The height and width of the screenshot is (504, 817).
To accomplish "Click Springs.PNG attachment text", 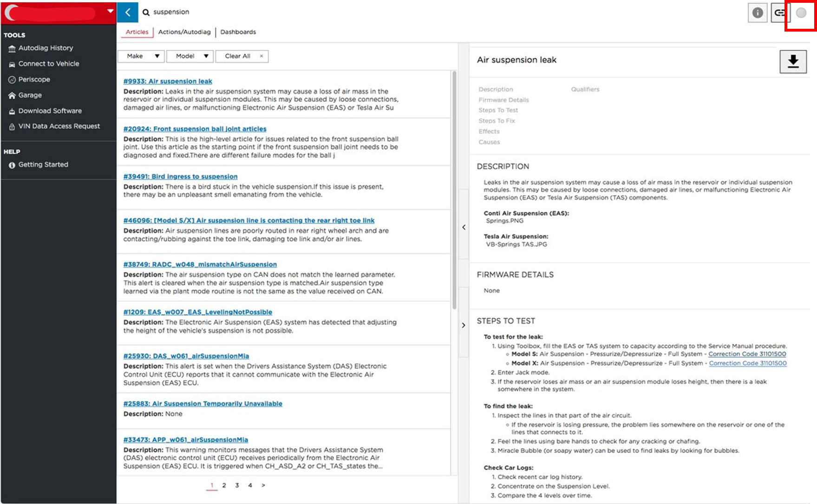I will [x=504, y=221].
